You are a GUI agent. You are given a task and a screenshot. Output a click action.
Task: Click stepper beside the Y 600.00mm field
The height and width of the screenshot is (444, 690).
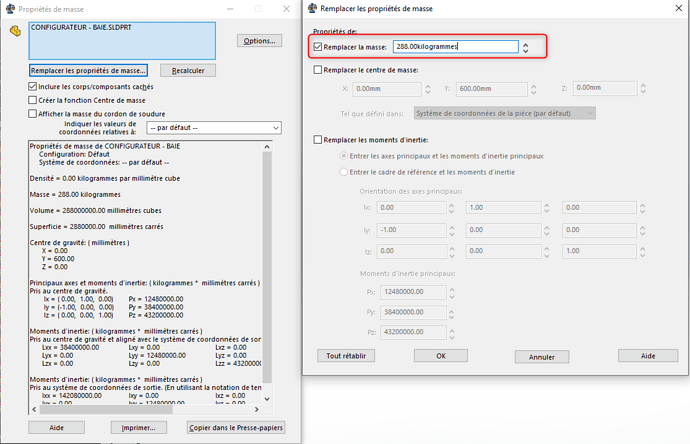[x=533, y=89]
